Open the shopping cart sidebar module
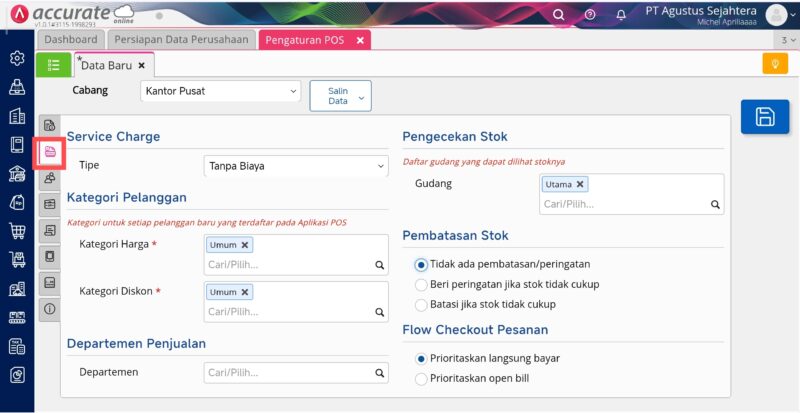 point(16,231)
